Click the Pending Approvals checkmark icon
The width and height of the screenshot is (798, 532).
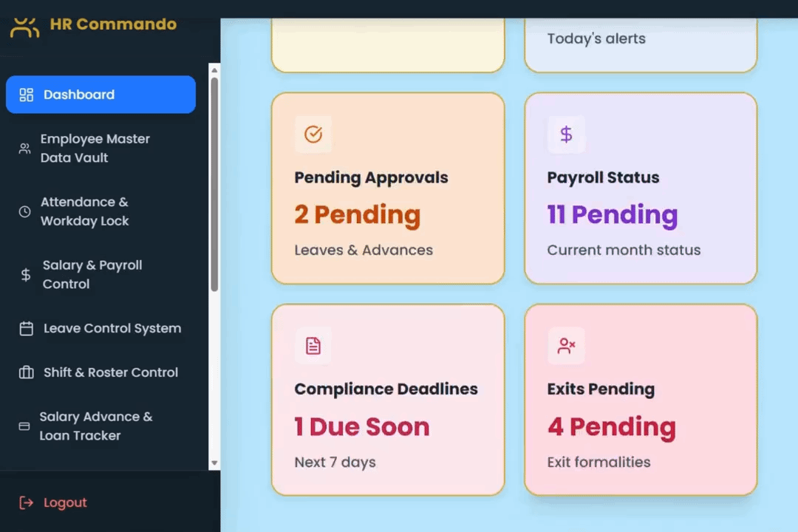click(313, 134)
